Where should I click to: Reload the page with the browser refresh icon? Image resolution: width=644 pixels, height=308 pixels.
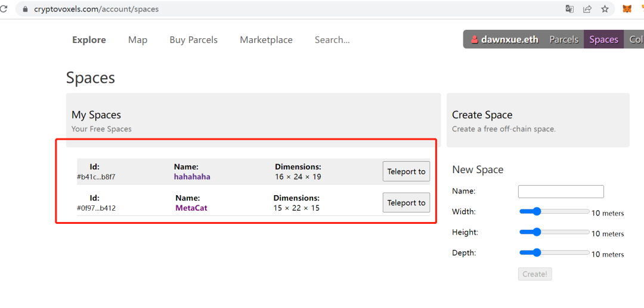[4, 8]
